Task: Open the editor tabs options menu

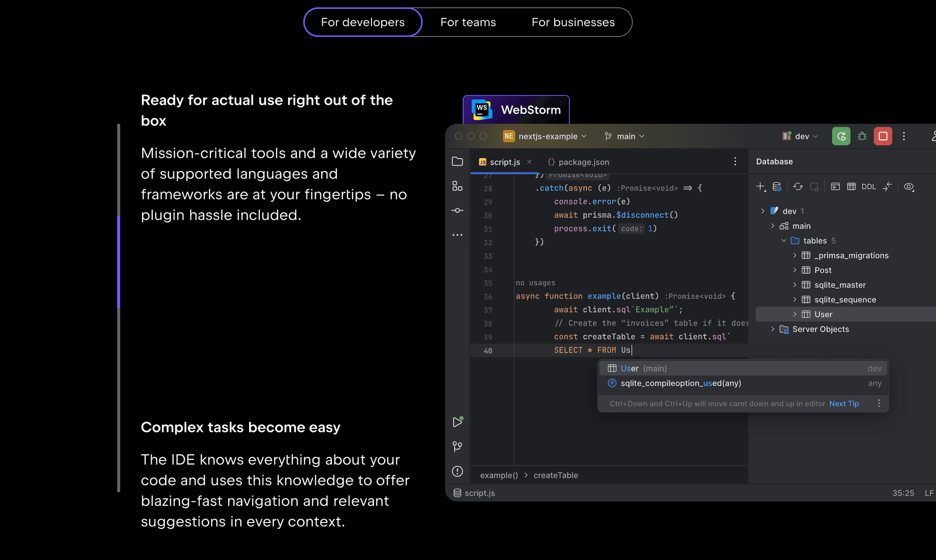Action: click(735, 161)
